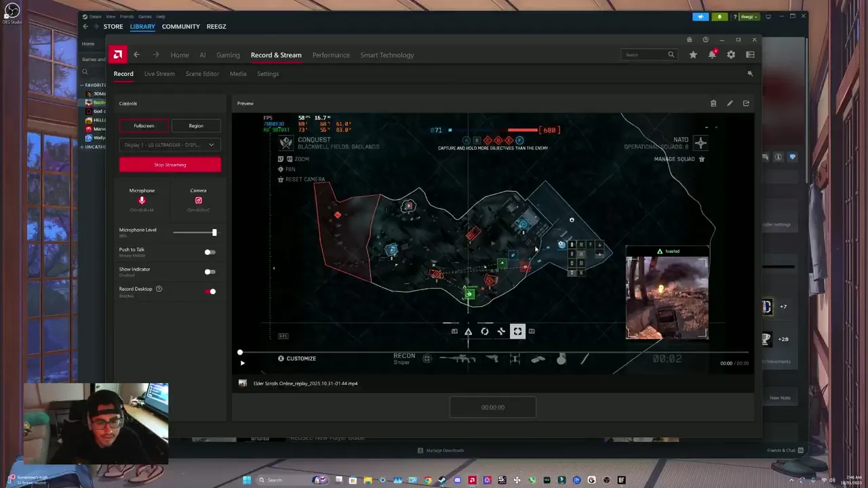The height and width of the screenshot is (488, 868).
Task: Click the pin icon below the AMD toolbar
Action: coord(750,73)
